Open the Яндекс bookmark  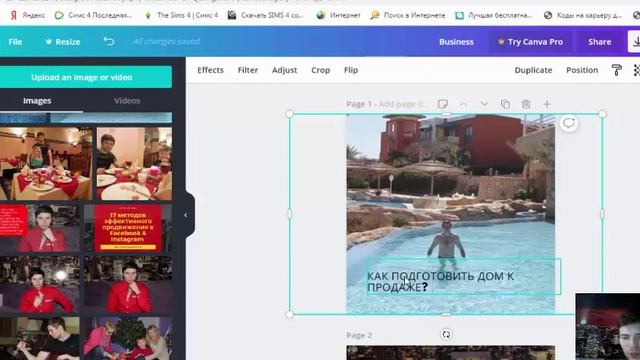28,15
